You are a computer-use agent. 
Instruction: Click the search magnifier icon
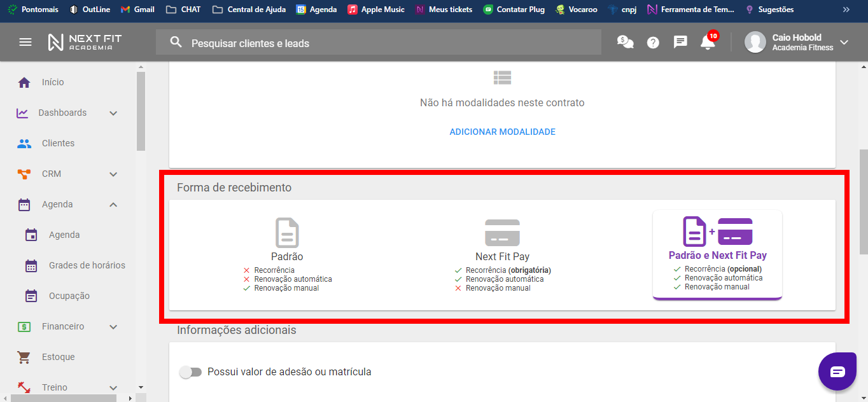176,43
